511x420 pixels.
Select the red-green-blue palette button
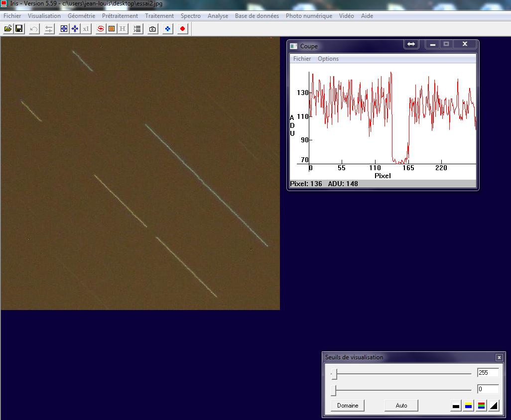[481, 406]
